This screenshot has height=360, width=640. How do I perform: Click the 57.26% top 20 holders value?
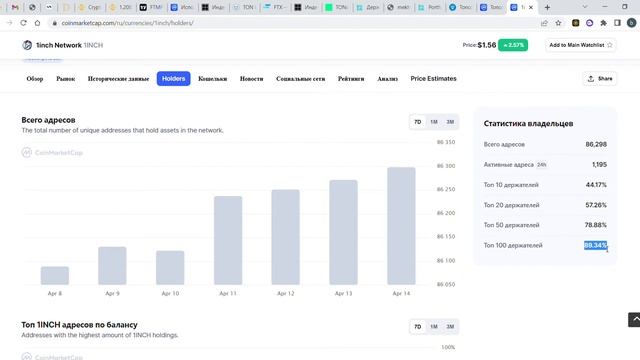coord(596,205)
